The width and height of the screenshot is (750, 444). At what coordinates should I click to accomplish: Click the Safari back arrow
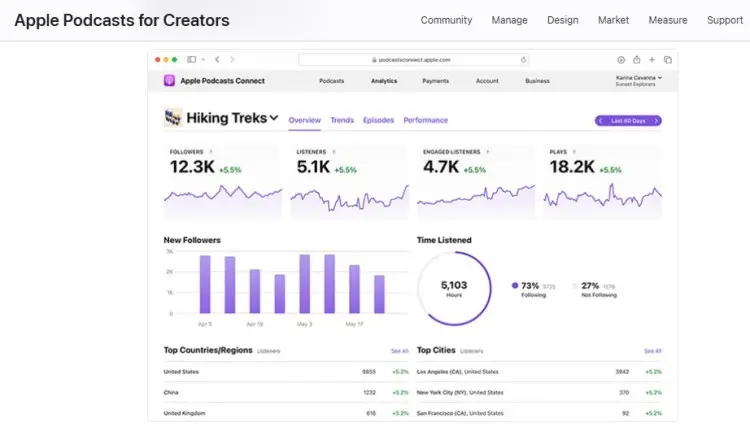[x=217, y=59]
